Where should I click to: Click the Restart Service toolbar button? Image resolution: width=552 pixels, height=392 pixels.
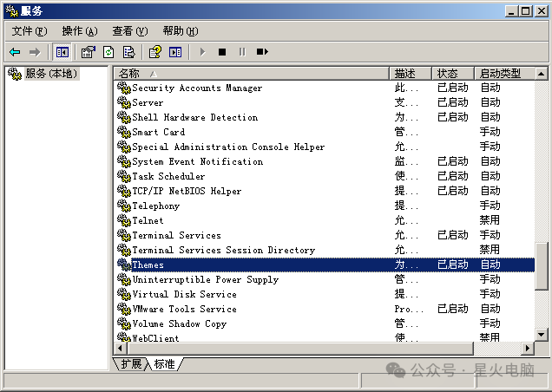tap(262, 52)
